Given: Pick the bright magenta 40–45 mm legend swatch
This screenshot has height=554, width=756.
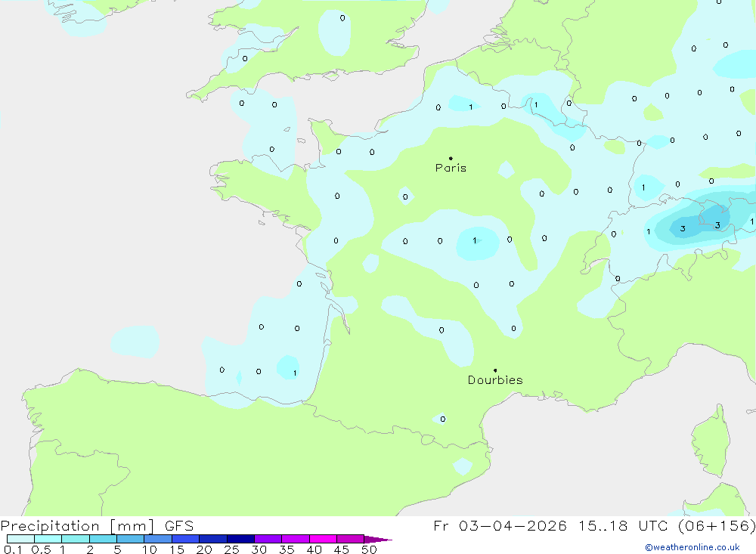Looking at the screenshot, I should pyautogui.click(x=323, y=539).
